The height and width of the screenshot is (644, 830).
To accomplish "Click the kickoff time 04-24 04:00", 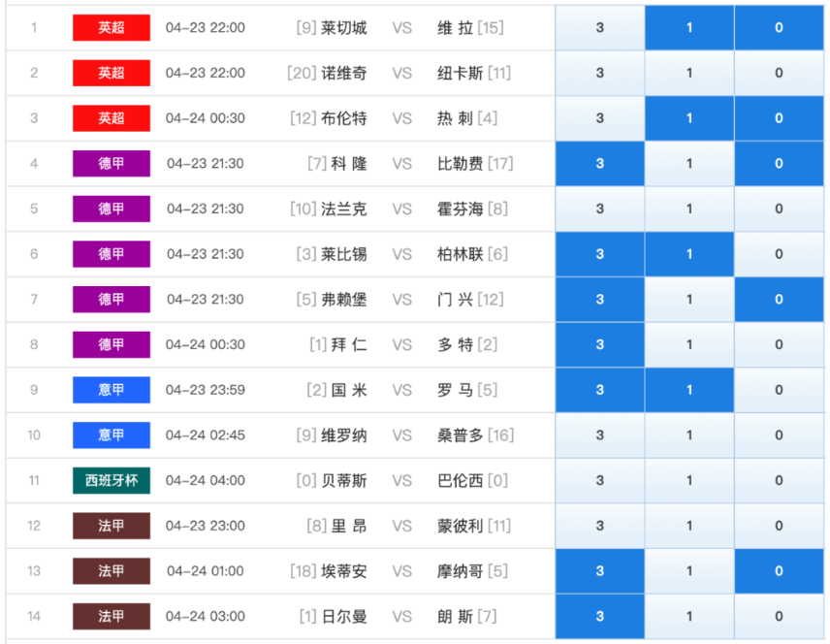I will pyautogui.click(x=206, y=480).
